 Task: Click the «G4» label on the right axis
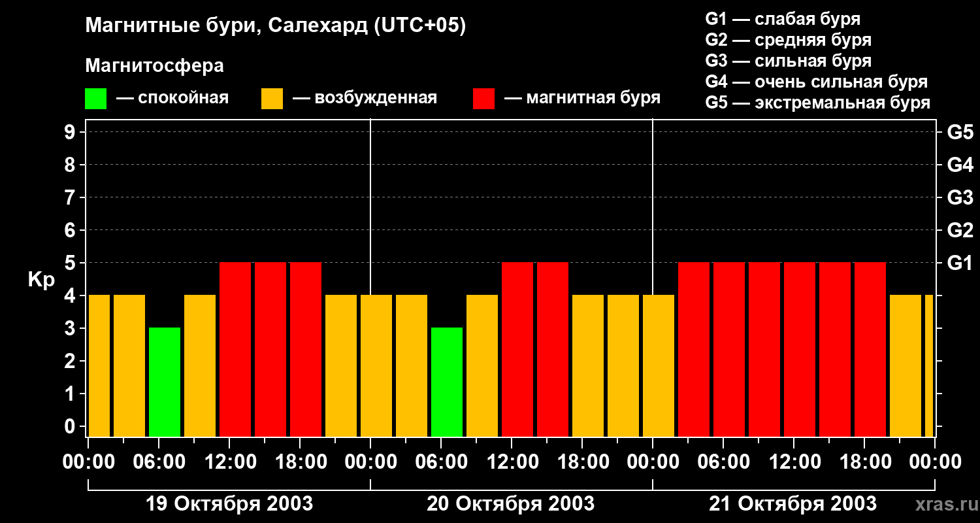[960, 165]
